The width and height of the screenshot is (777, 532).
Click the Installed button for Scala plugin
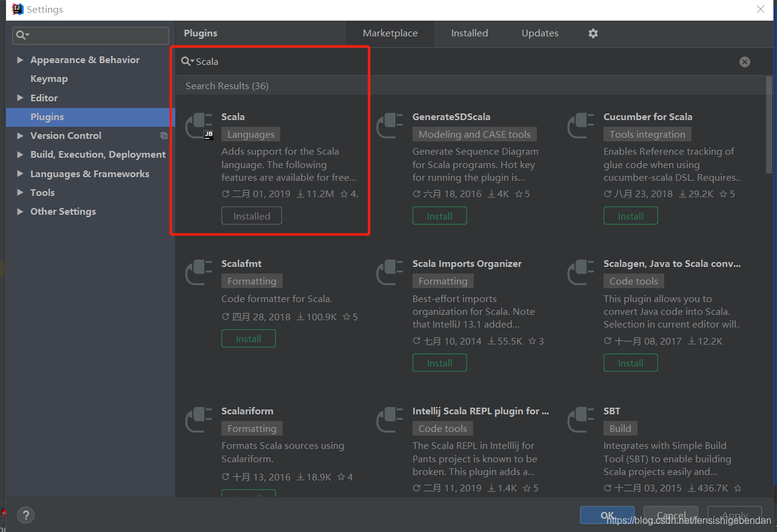252,216
